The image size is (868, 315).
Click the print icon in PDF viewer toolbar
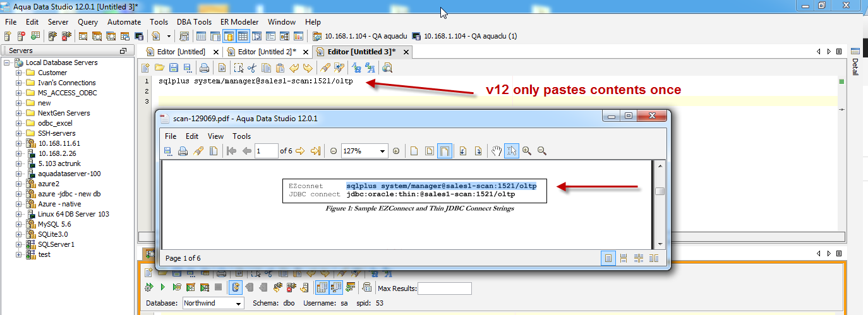tap(183, 151)
